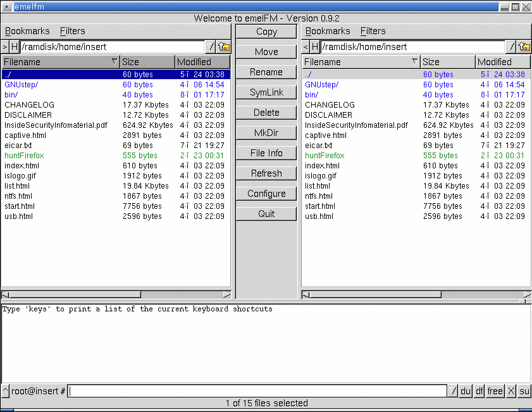Click the left pane root '/' button
The width and height of the screenshot is (532, 412).
pyautogui.click(x=211, y=47)
